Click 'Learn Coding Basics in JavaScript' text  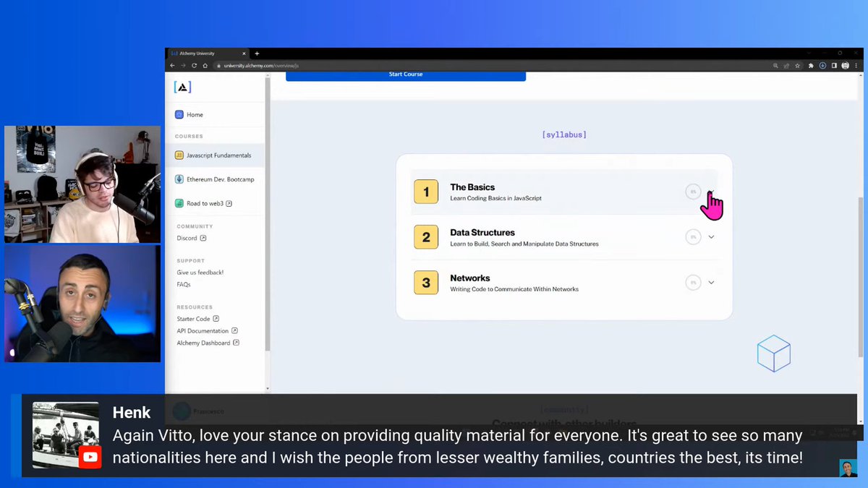(495, 198)
